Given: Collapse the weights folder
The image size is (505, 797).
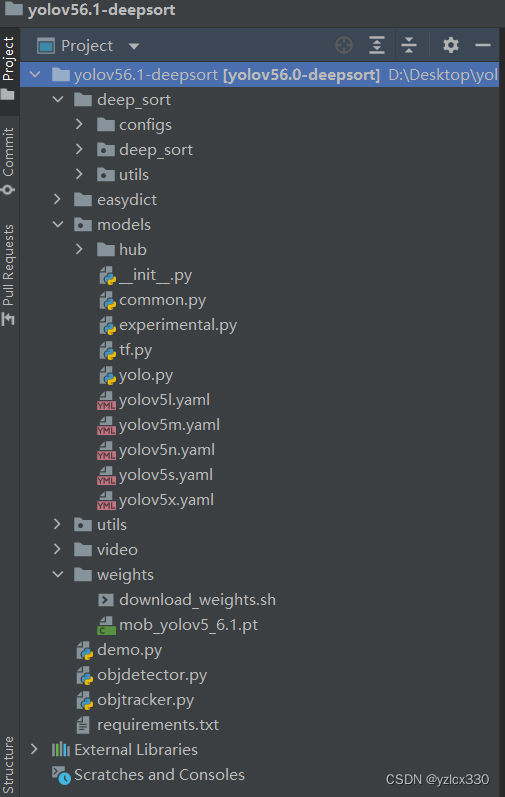Looking at the screenshot, I should coord(58,574).
